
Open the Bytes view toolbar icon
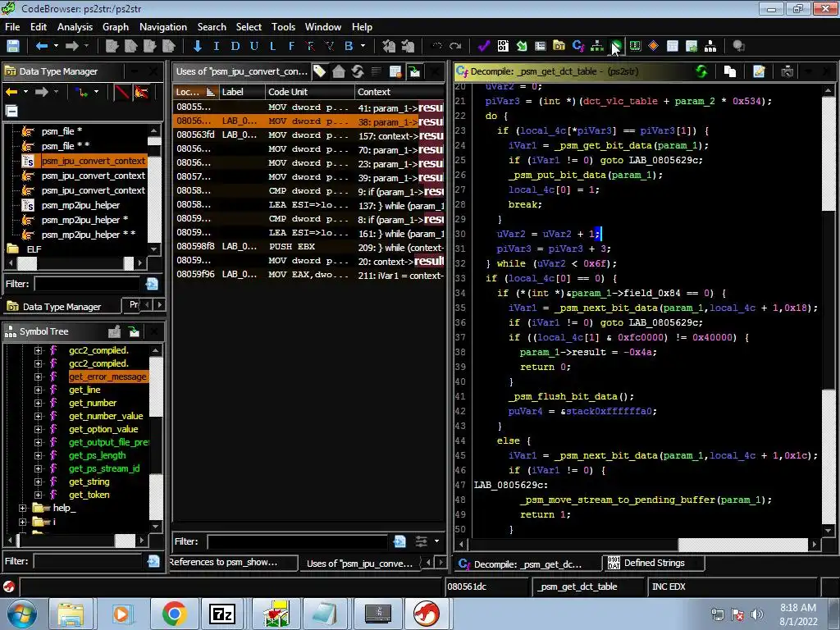click(503, 46)
